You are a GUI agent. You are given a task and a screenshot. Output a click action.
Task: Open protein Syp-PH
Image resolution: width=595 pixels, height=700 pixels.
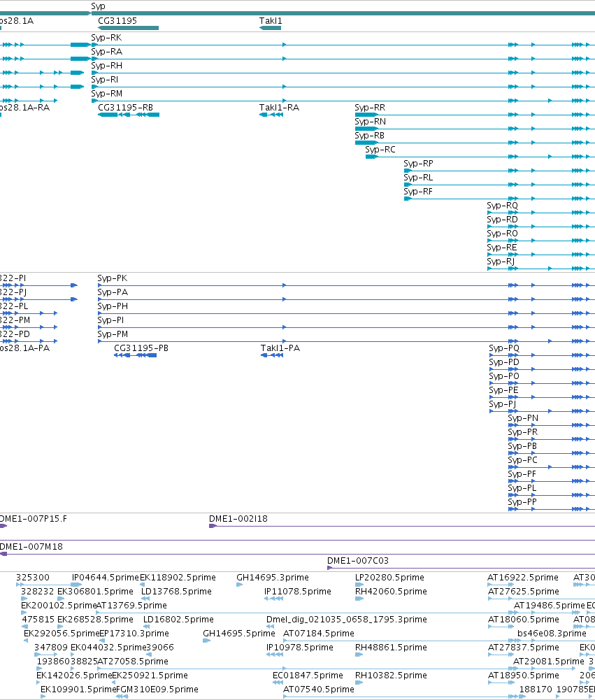[113, 306]
